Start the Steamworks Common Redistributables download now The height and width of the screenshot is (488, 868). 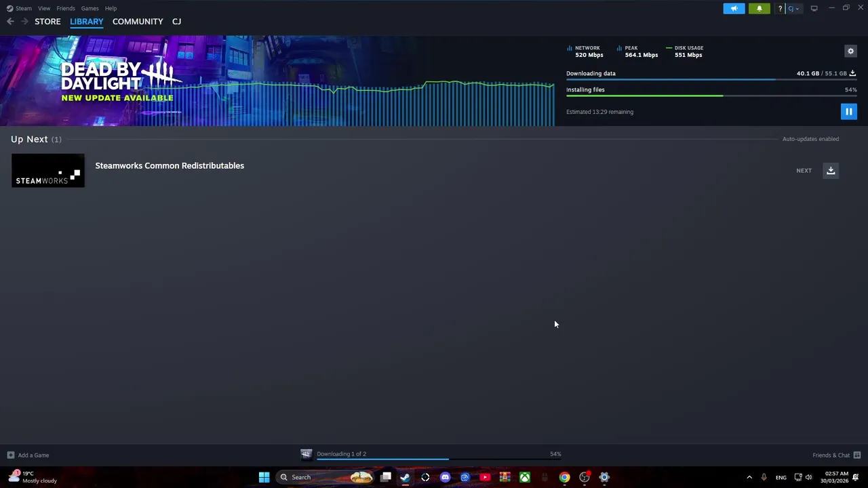coord(831,171)
